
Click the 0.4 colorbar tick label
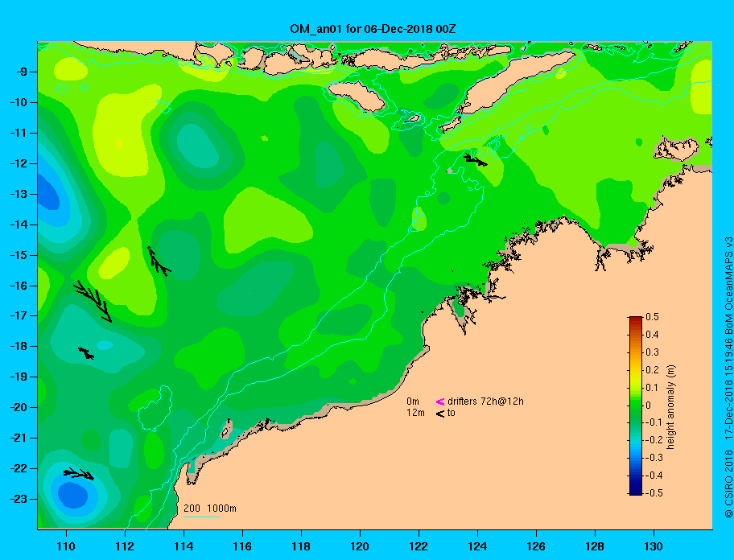pyautogui.click(x=652, y=335)
